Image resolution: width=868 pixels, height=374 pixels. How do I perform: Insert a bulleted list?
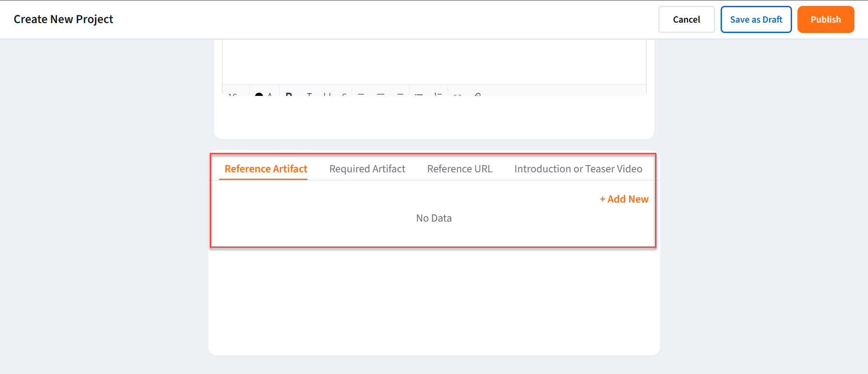click(419, 95)
